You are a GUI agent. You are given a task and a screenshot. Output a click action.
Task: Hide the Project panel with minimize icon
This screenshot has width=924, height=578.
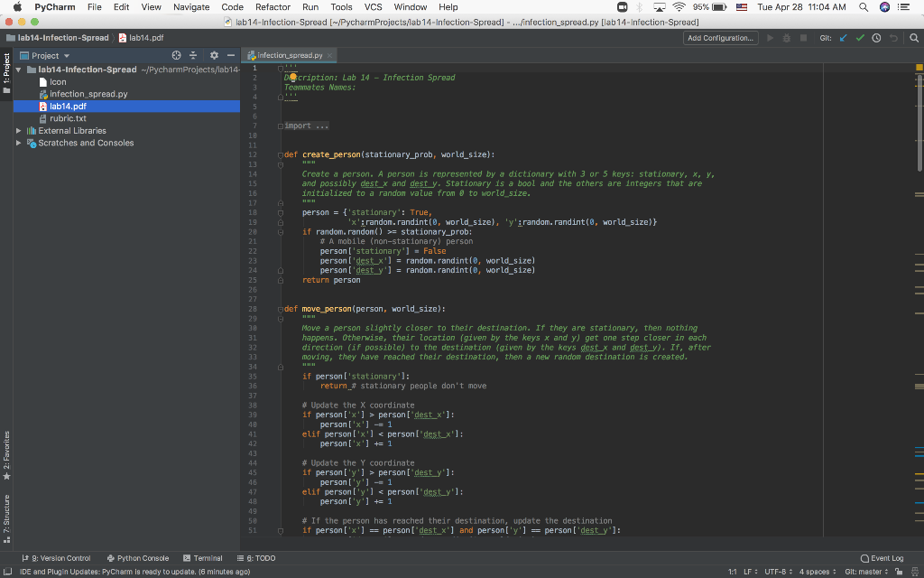231,56
